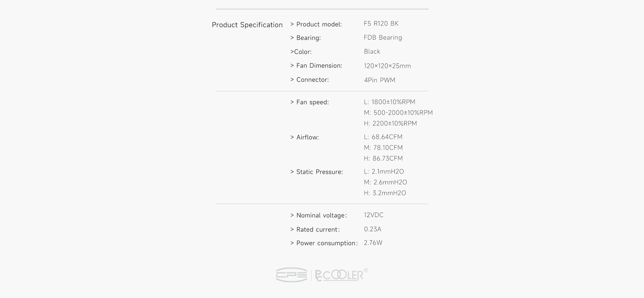Click the 2.76W power consumption value
Viewport: 644px width, 298px height.
pyautogui.click(x=373, y=243)
